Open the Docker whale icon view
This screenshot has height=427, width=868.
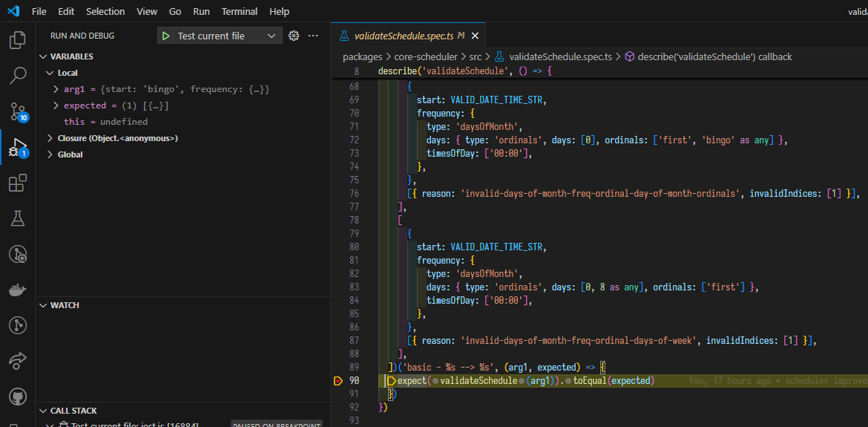click(18, 290)
